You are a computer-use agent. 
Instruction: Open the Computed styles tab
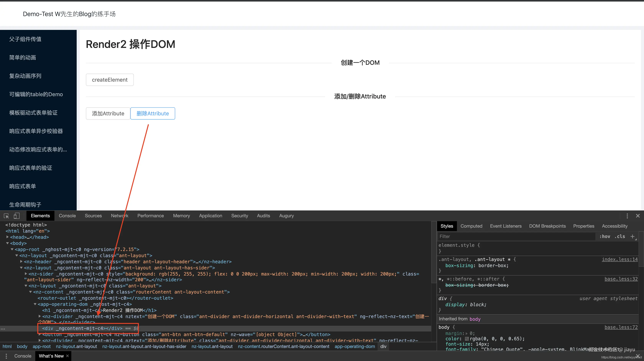[471, 226]
